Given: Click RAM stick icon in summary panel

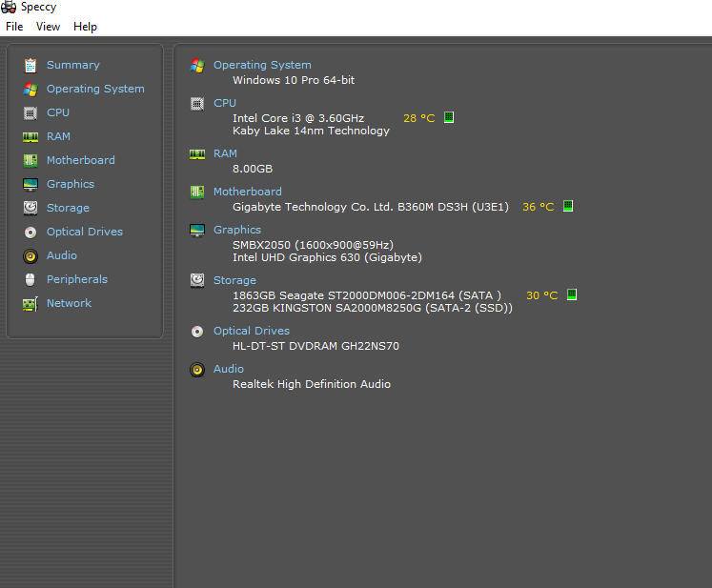Looking at the screenshot, I should point(197,154).
